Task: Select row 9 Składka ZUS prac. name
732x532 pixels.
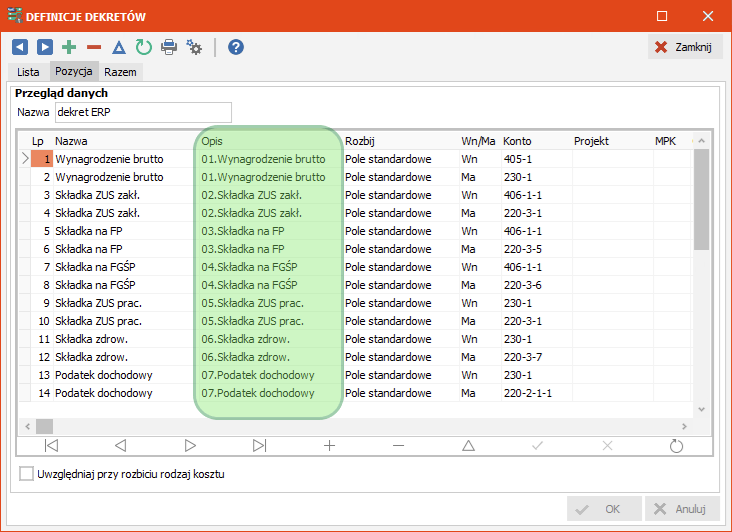Action: [x=126, y=303]
